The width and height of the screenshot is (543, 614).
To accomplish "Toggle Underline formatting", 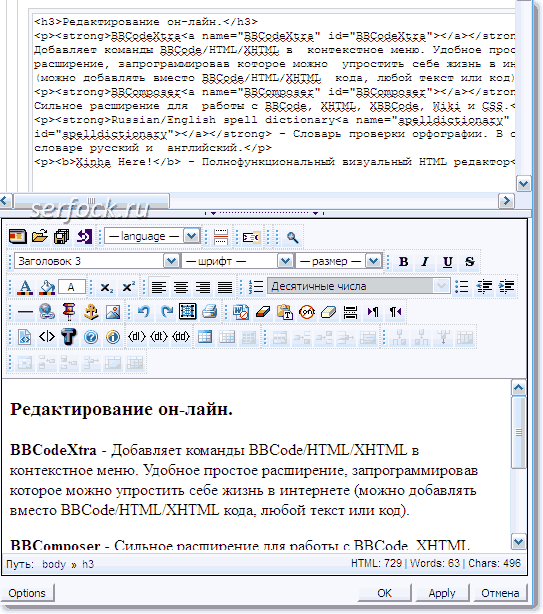I will click(447, 261).
